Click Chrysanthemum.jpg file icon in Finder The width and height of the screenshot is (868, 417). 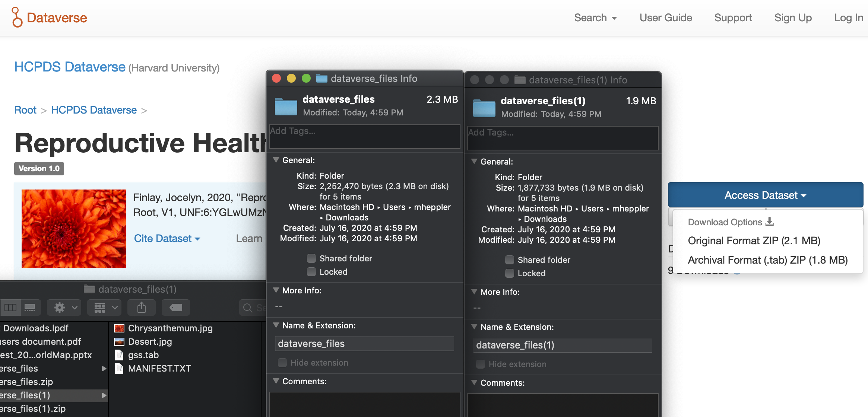(x=119, y=328)
